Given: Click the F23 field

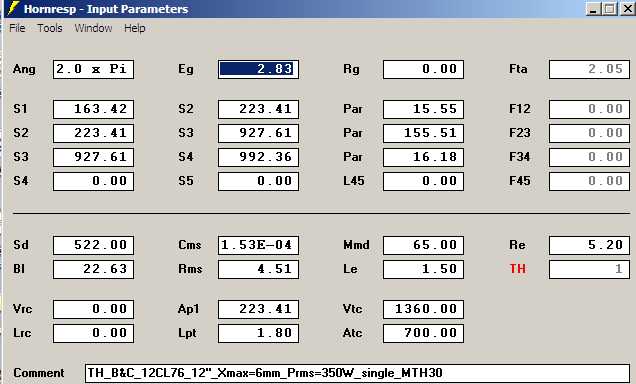Looking at the screenshot, I should 589,133.
